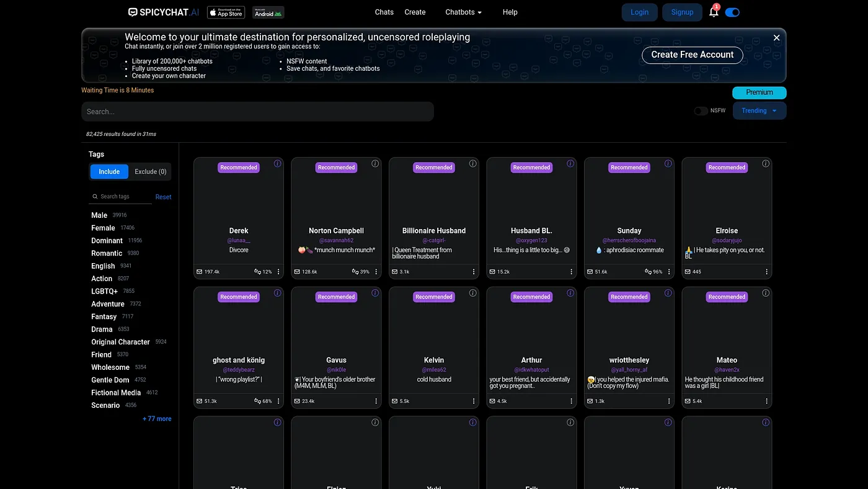
Task: Open info icon on wriotthesley card
Action: pos(668,293)
